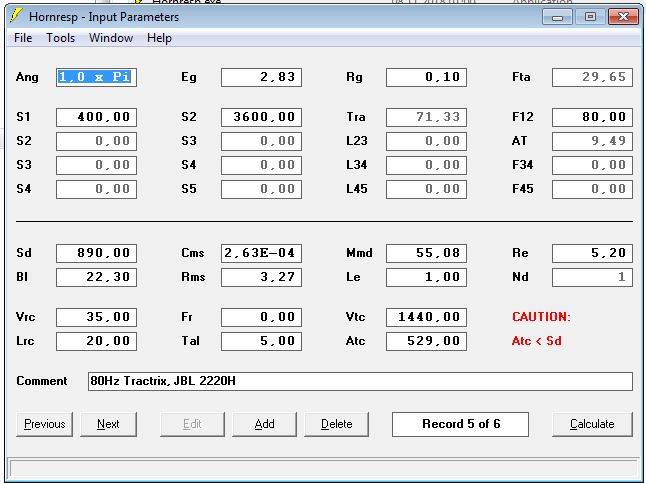Click the Delete record button
This screenshot has width=646, height=483.
[337, 424]
